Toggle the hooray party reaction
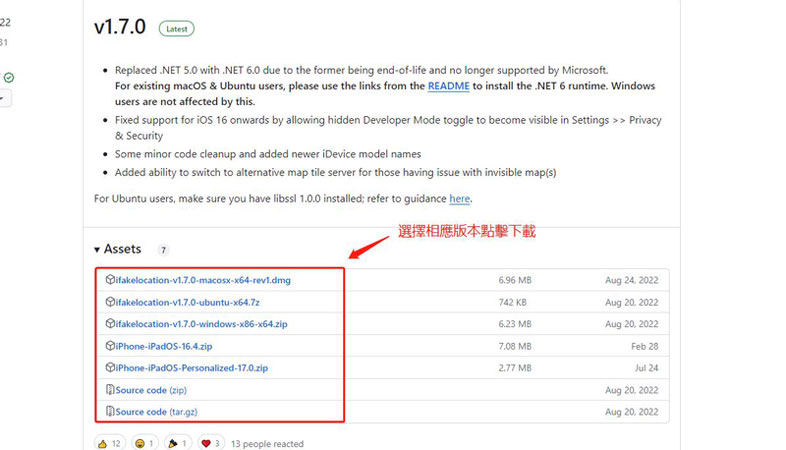 [178, 442]
